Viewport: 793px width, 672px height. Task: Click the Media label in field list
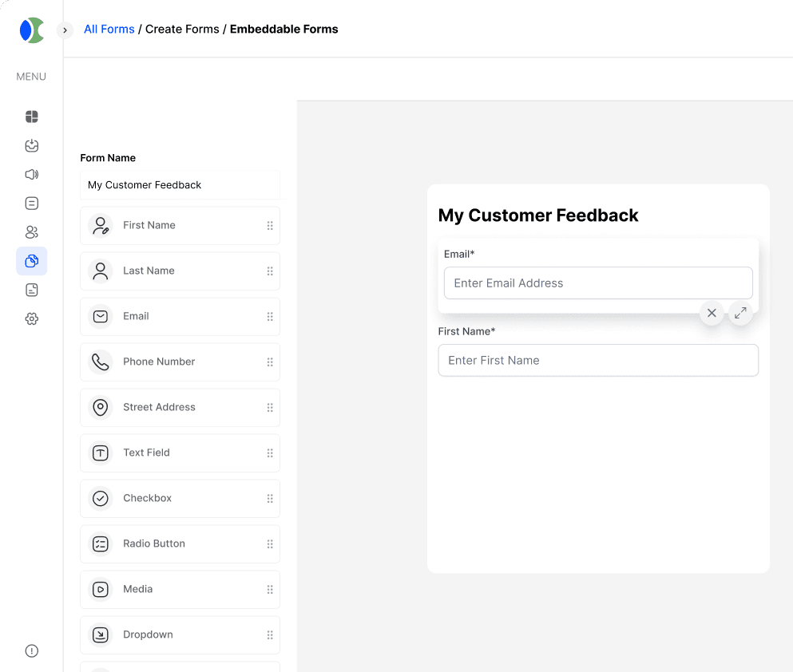[137, 589]
